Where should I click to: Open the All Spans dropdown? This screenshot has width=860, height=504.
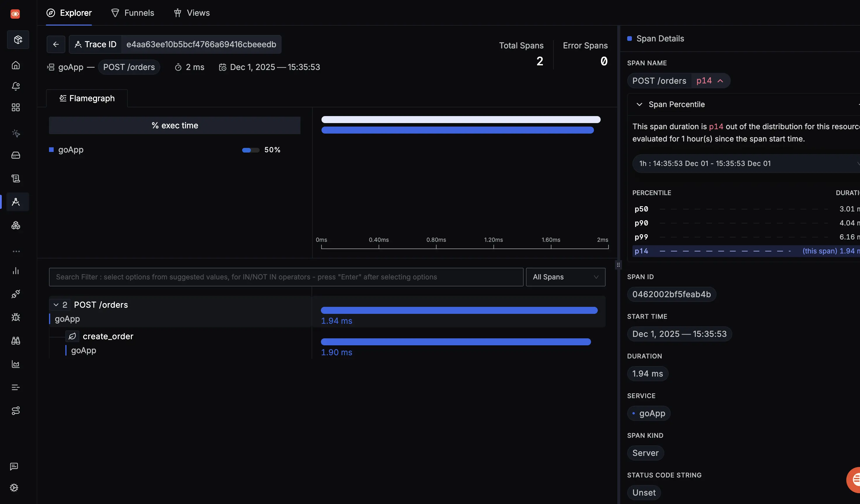(565, 277)
